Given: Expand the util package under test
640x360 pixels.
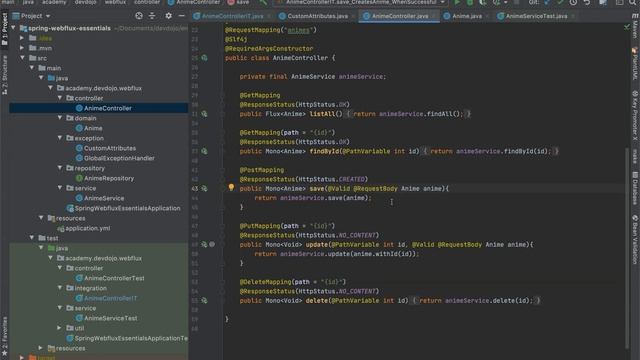Looking at the screenshot, I should [60, 328].
